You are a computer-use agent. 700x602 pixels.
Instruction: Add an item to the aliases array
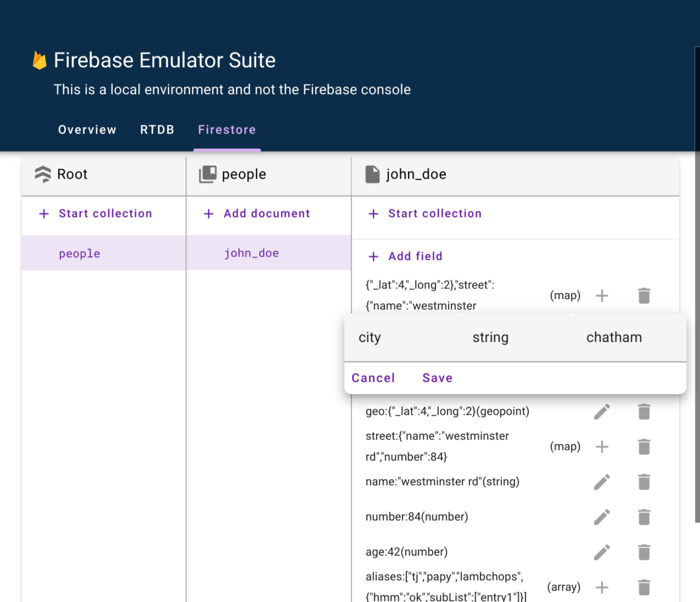602,587
